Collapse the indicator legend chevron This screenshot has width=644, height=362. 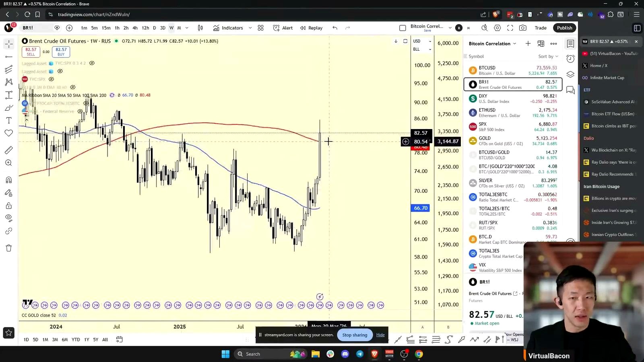(x=26, y=119)
